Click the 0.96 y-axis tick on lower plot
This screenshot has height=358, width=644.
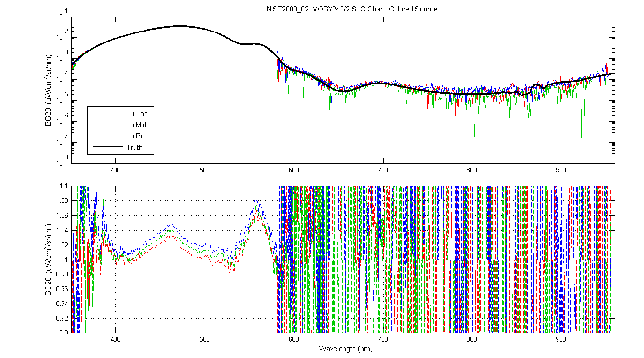(62, 289)
